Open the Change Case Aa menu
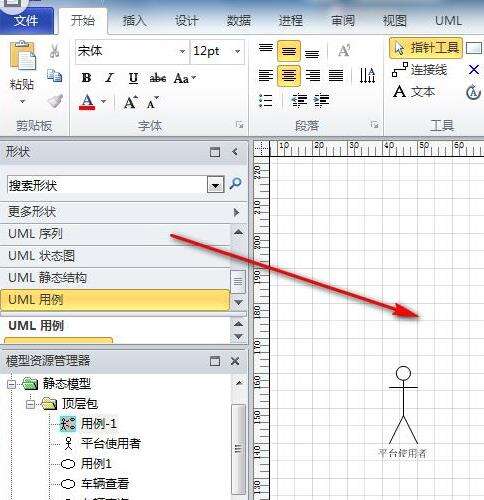484x500 pixels. [185, 79]
